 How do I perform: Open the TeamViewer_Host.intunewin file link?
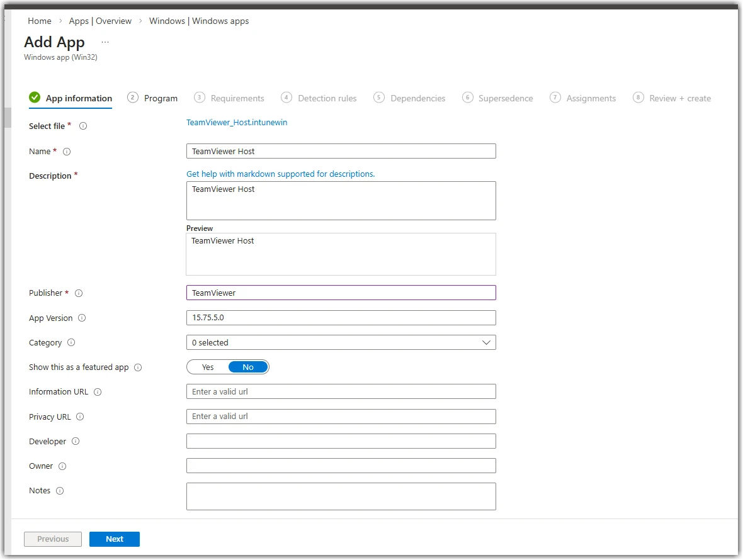(x=237, y=123)
